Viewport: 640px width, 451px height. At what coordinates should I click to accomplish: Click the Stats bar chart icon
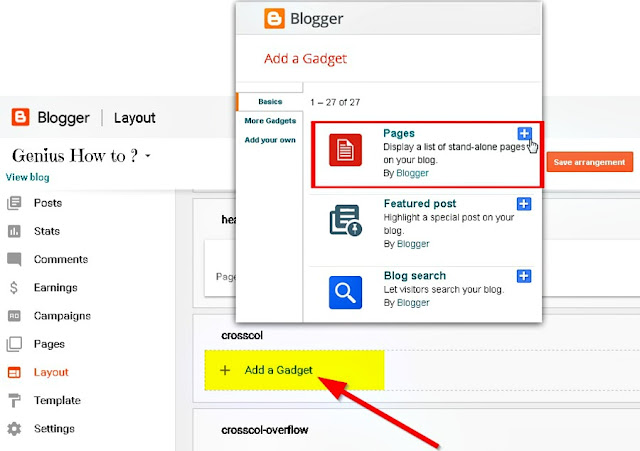pyautogui.click(x=14, y=231)
